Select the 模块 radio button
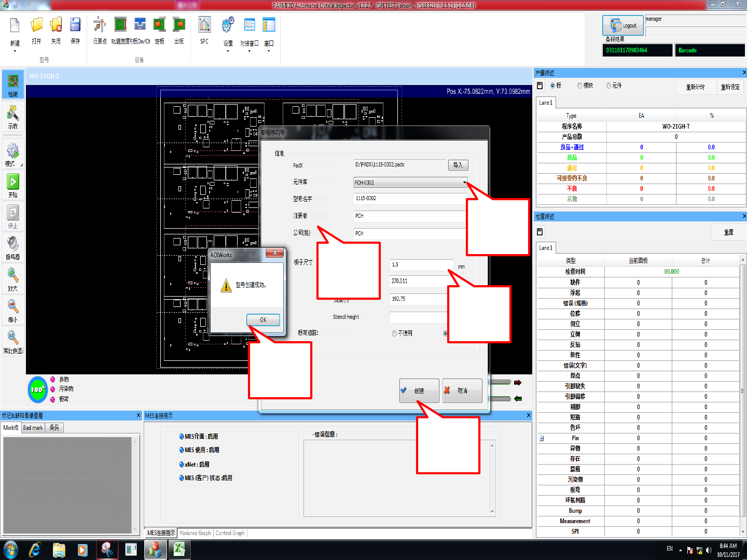747x560 pixels. pyautogui.click(x=580, y=86)
